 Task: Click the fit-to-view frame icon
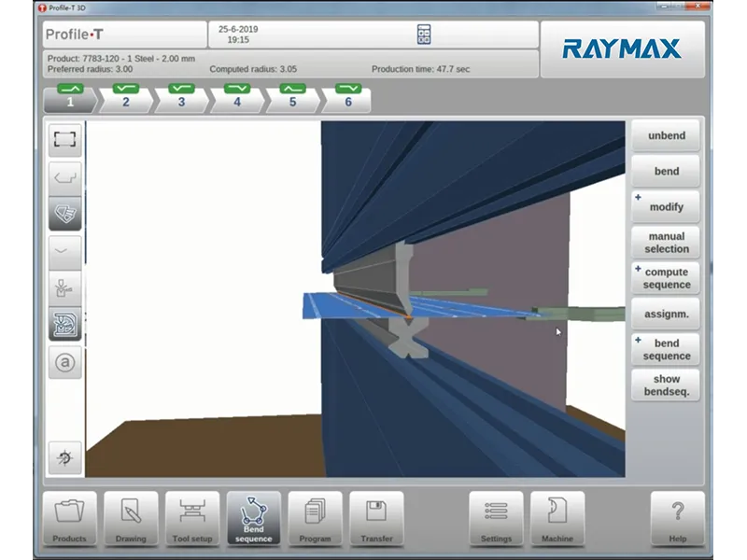click(x=64, y=139)
